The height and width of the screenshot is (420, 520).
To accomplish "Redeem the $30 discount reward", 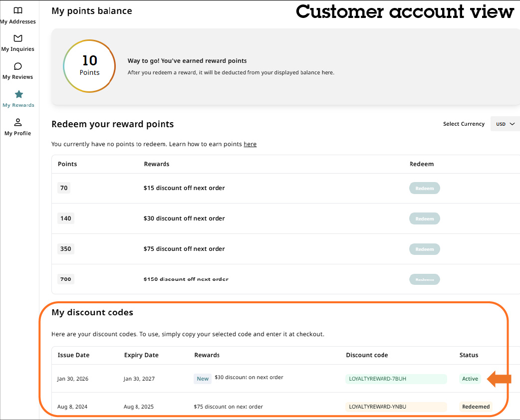I will point(424,218).
